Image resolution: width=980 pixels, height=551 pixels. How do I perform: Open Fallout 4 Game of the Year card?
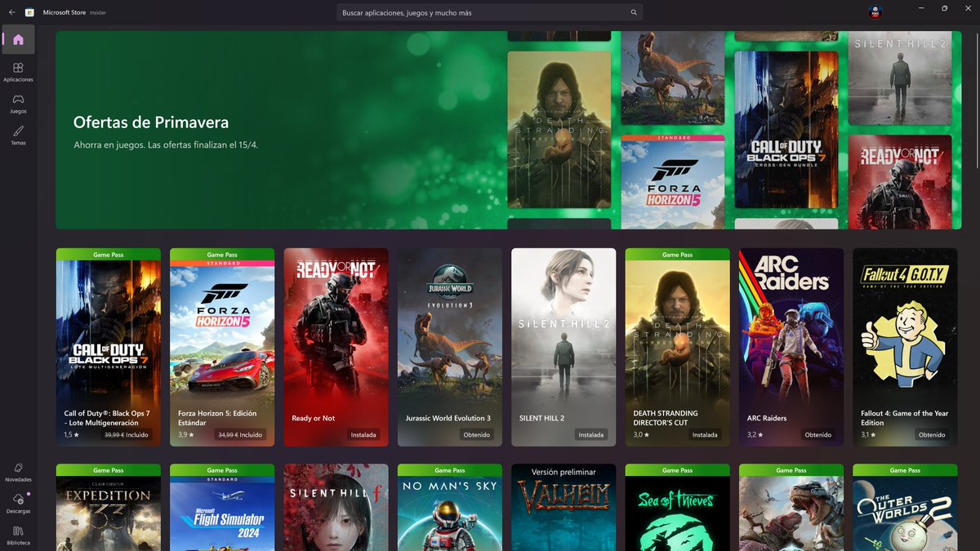pos(905,347)
